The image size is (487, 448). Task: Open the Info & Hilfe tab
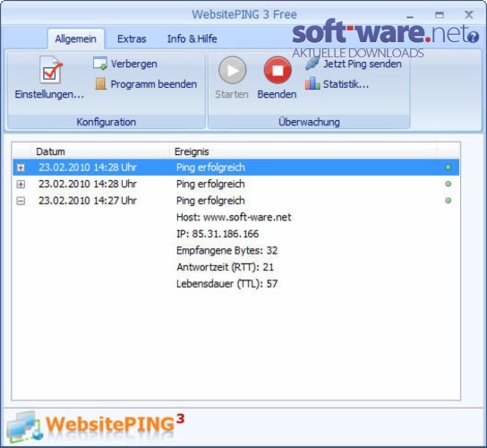tap(192, 39)
